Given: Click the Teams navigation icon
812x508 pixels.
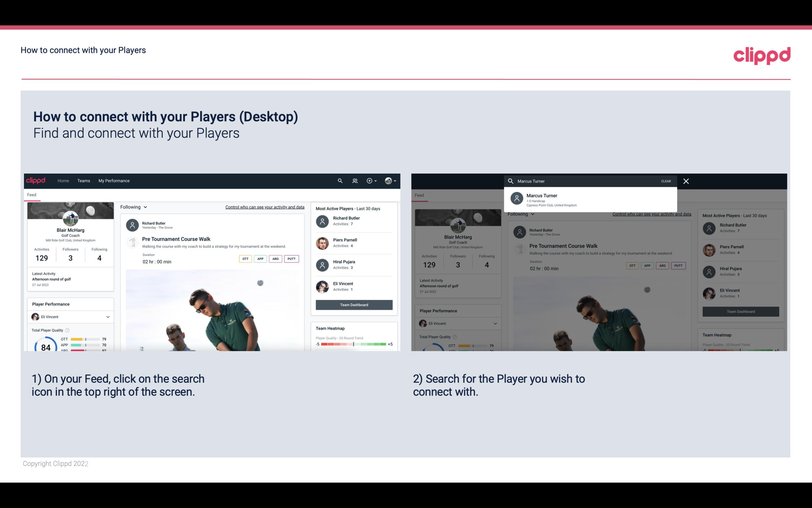Looking at the screenshot, I should (84, 180).
